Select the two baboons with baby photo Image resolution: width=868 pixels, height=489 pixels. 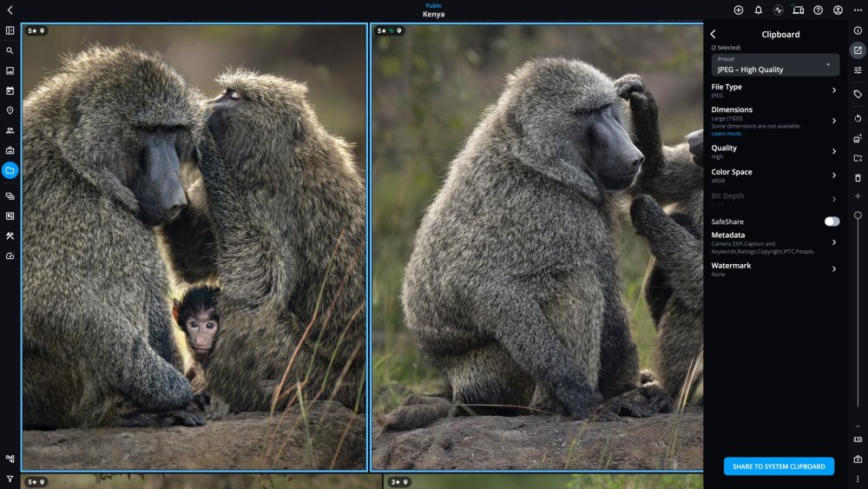[194, 248]
